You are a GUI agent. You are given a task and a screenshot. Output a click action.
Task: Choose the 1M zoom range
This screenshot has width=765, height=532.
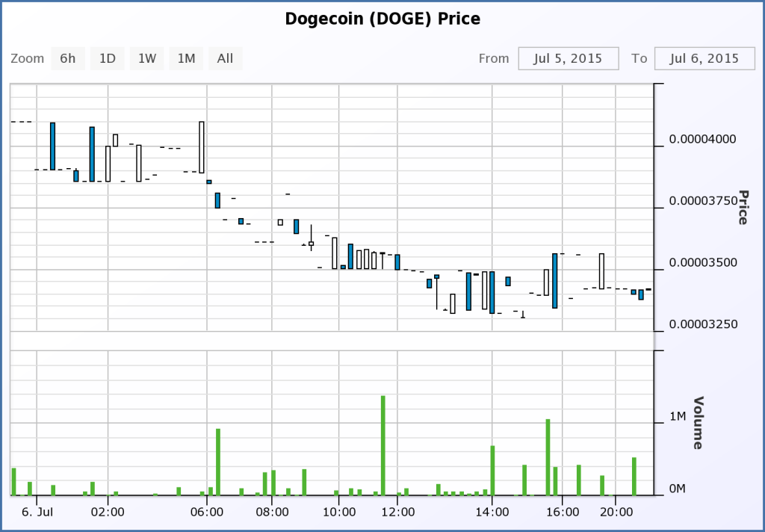(x=186, y=58)
